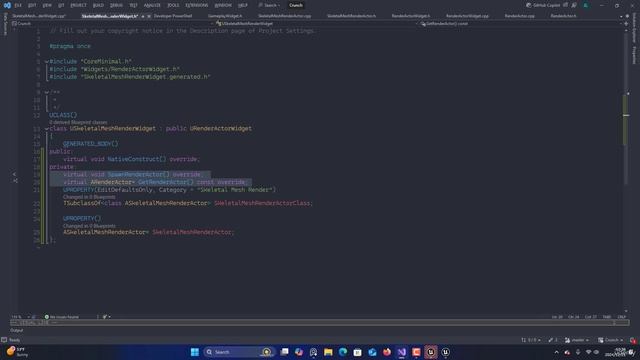The width and height of the screenshot is (640, 360).
Task: Click 'Changed in 0 Blueprints' above SkeletalMeshRenderActorClass
Action: point(89,197)
